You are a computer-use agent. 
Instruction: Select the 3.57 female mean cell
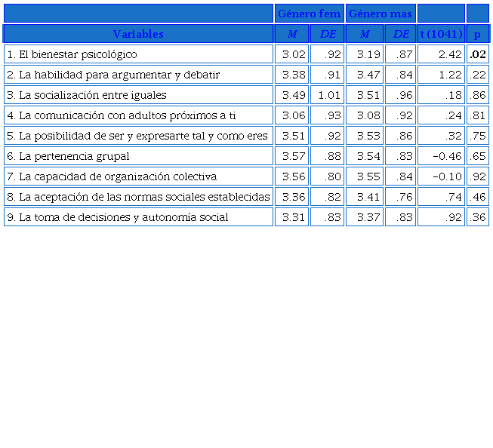291,156
